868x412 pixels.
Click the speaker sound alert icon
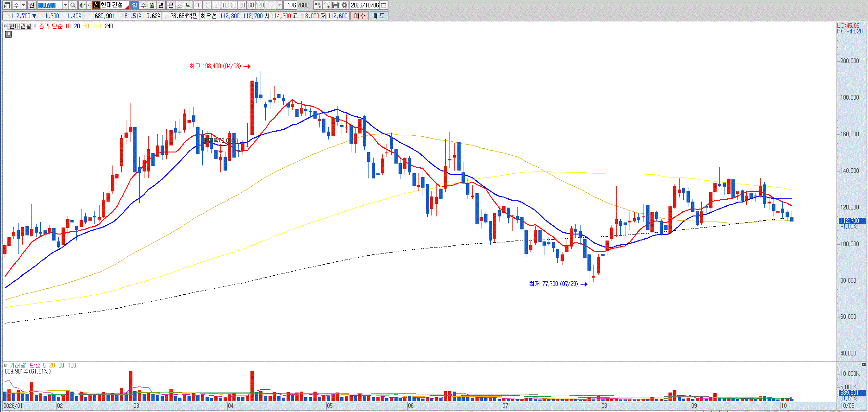click(82, 5)
